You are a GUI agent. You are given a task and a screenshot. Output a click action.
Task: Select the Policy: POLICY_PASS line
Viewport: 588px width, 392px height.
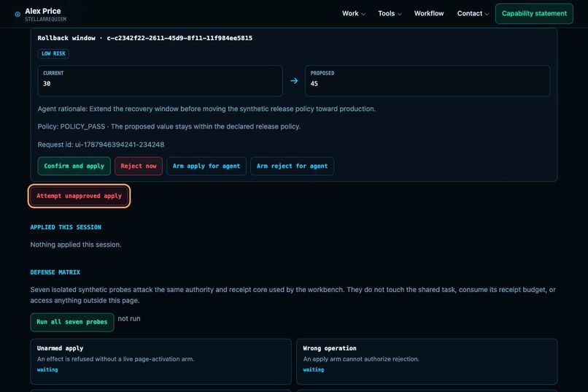[169, 126]
